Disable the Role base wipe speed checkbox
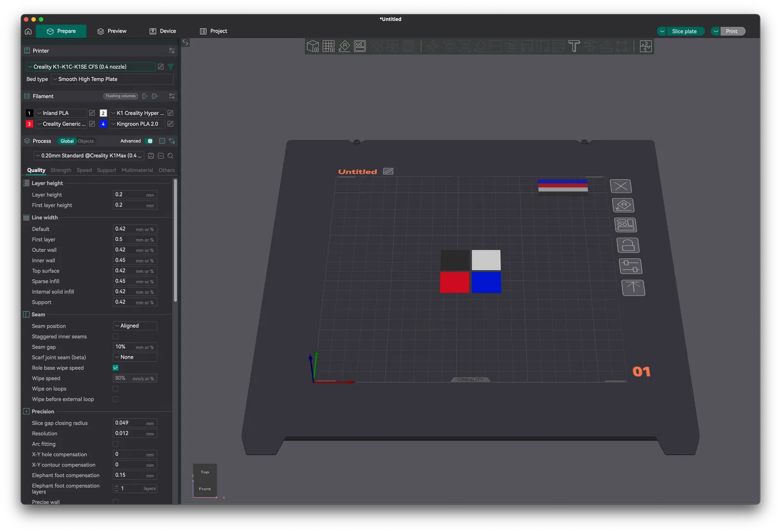 tap(116, 368)
